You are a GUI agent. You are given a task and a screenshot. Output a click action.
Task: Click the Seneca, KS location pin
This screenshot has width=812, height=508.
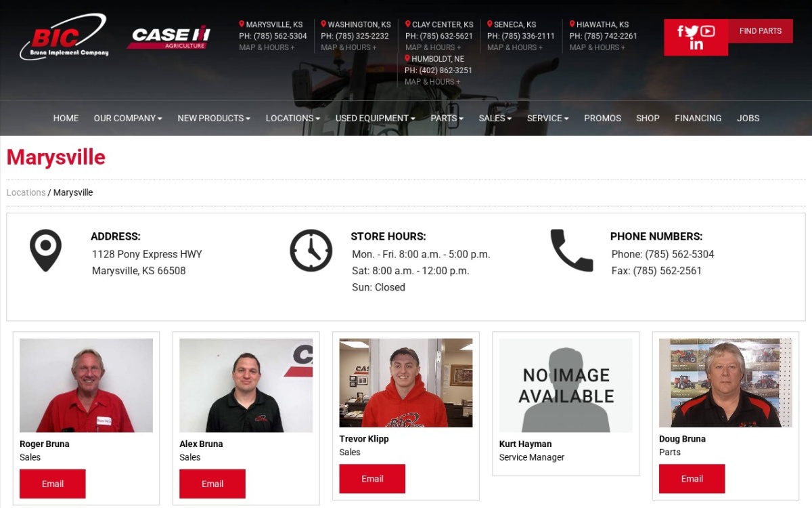pos(490,24)
